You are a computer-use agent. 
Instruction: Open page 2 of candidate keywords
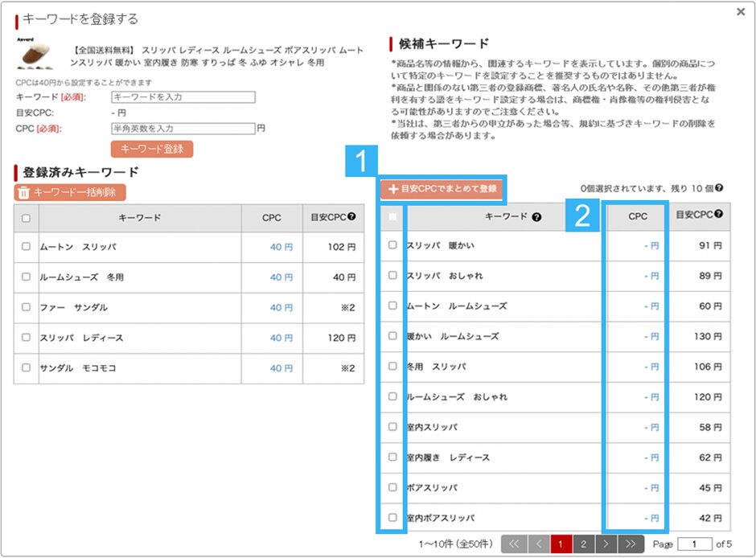584,544
